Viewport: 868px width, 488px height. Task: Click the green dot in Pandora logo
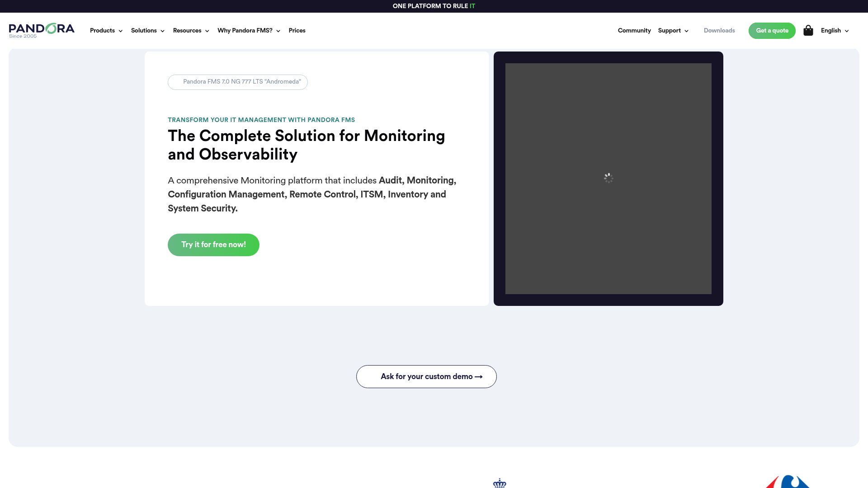pos(51,28)
